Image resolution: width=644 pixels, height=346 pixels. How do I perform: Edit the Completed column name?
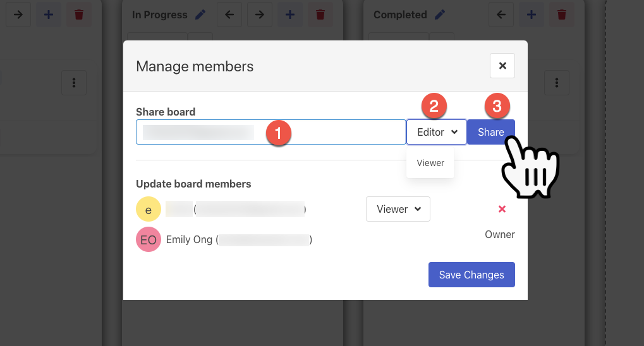coord(440,15)
